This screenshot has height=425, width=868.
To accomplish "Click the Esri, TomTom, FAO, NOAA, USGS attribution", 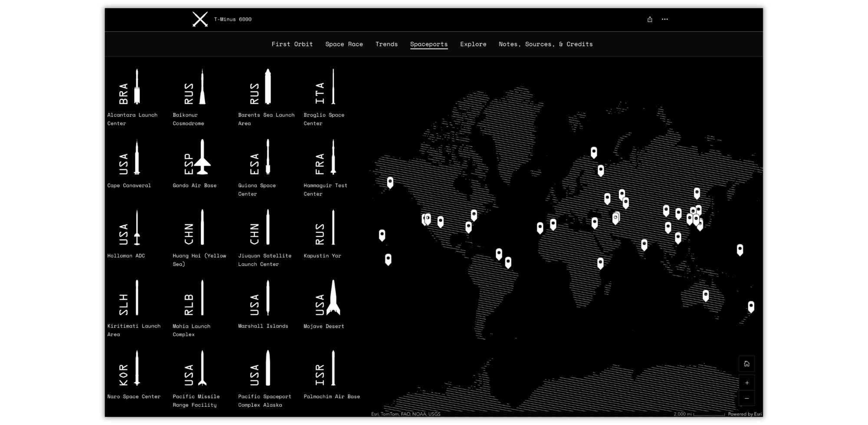I will click(406, 414).
